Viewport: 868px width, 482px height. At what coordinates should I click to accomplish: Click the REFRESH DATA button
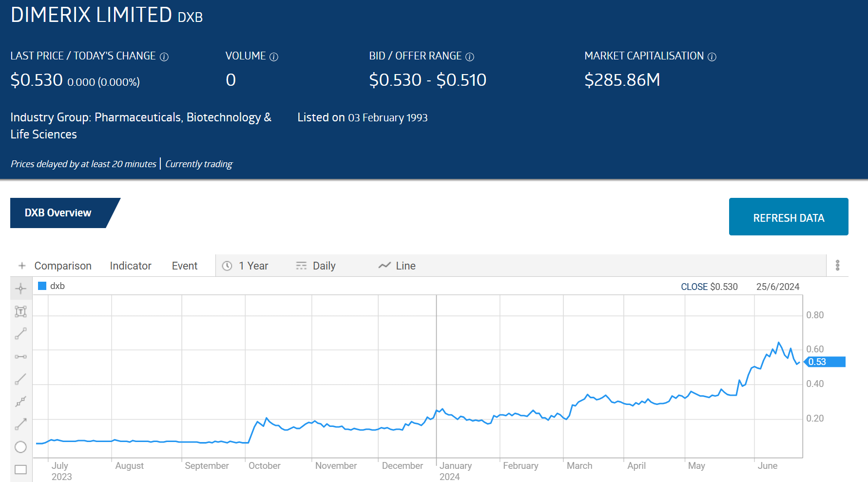pos(789,217)
